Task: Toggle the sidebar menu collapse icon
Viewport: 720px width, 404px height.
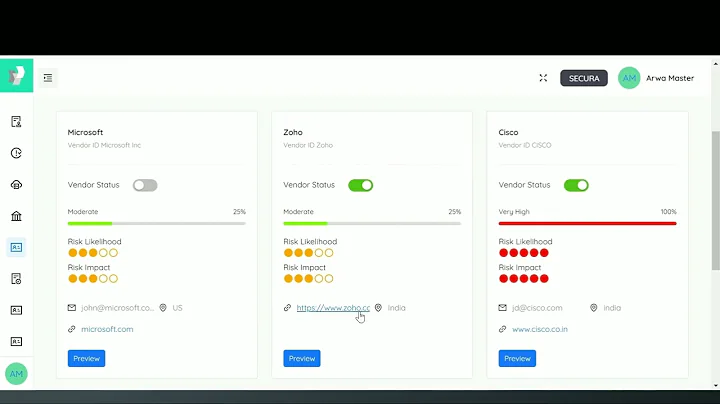Action: click(x=48, y=78)
